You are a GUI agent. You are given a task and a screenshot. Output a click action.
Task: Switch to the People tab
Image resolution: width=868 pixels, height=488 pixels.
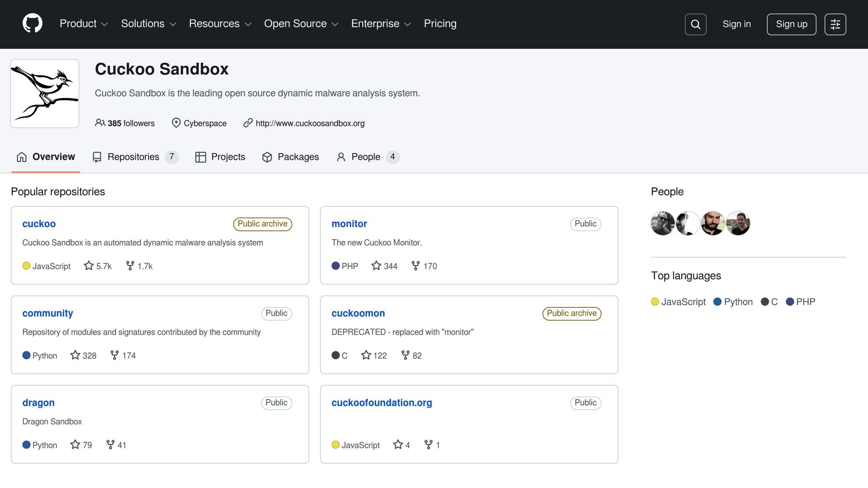[368, 157]
